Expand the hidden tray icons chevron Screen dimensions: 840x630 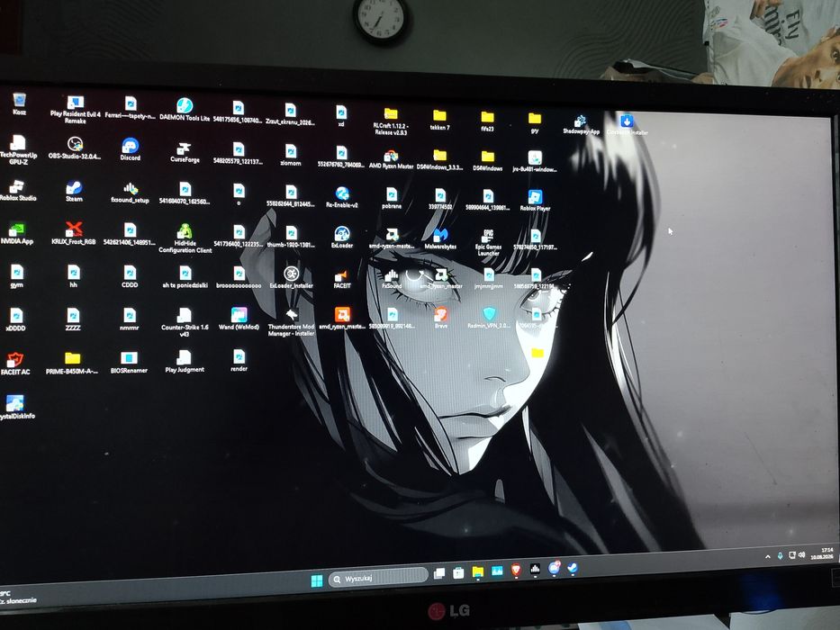click(x=768, y=556)
